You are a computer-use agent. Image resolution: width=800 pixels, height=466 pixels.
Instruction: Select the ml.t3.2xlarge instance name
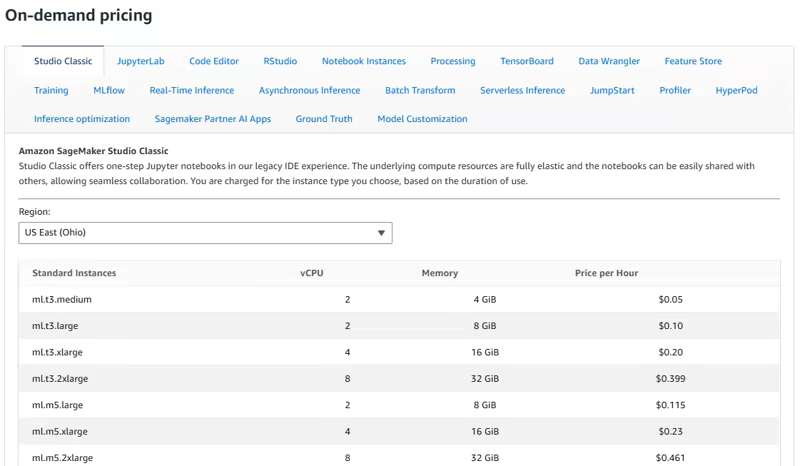click(x=60, y=379)
